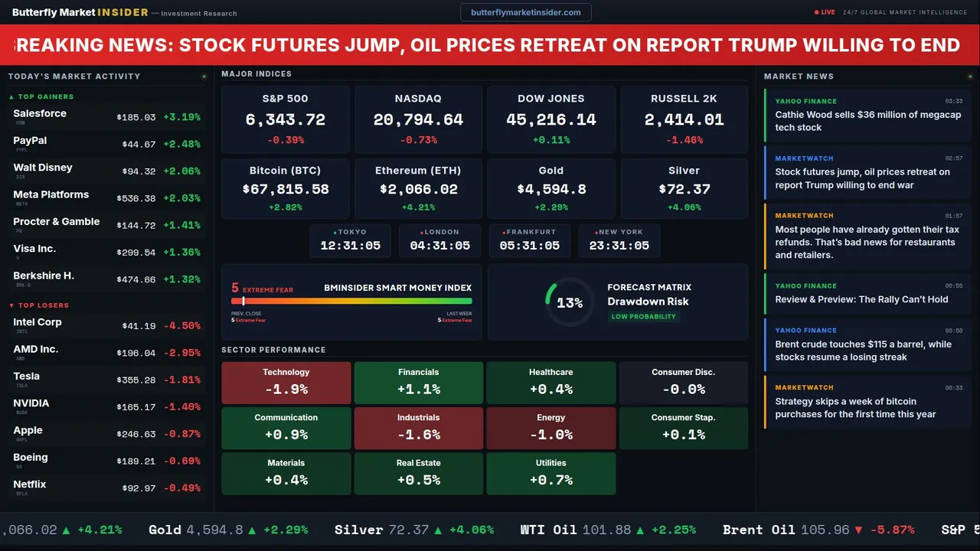Click the Tokyo world clock tile
Screen dimensions: 980x551
point(351,240)
